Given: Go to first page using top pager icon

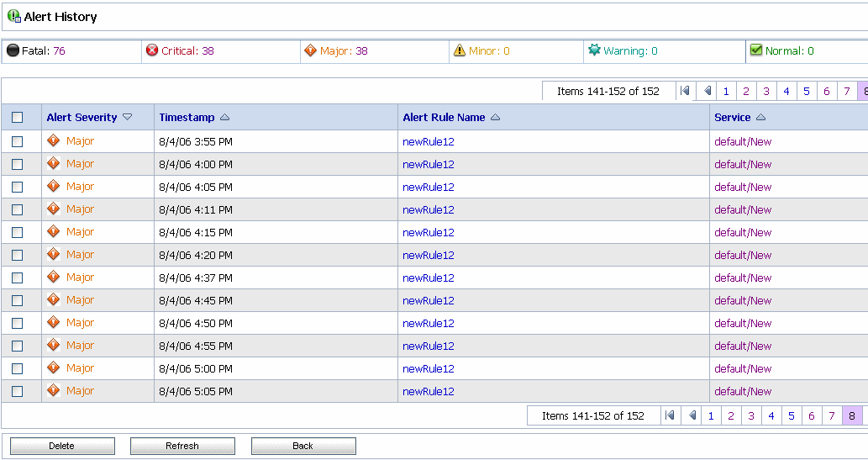Looking at the screenshot, I should (x=686, y=91).
